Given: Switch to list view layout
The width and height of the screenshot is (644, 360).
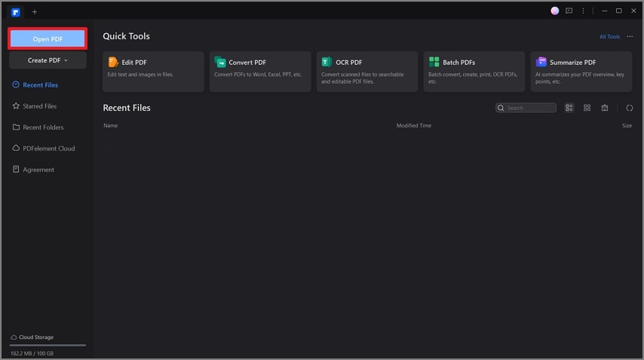Looking at the screenshot, I should pos(569,108).
